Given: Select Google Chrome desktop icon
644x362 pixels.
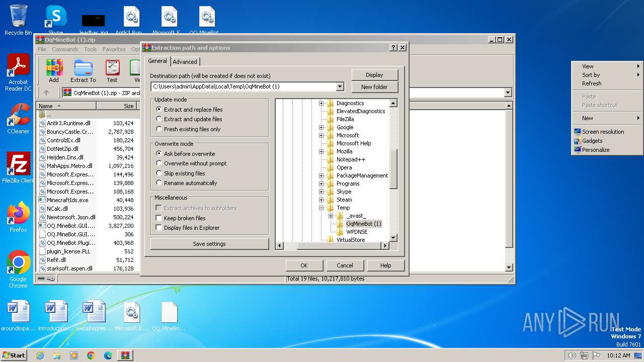Looking at the screenshot, I should (18, 269).
